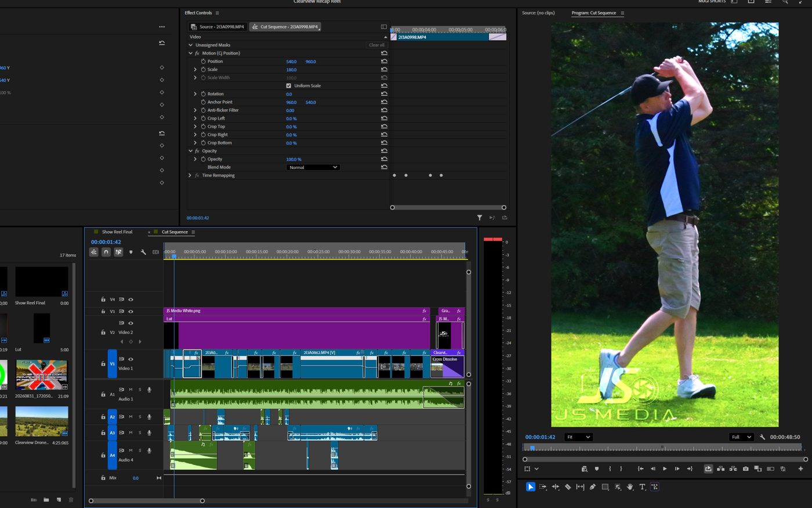This screenshot has width=812, height=508.
Task: Select the Cut Sequence timeline tab
Action: [175, 232]
